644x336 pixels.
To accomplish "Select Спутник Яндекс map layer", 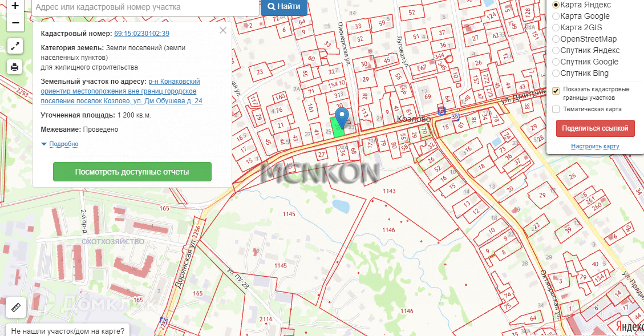I will pyautogui.click(x=586, y=51).
